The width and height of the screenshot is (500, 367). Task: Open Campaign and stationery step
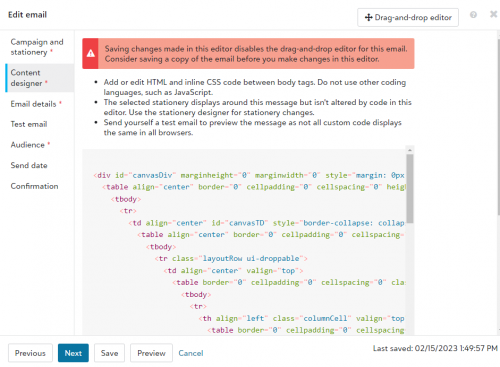(x=37, y=47)
